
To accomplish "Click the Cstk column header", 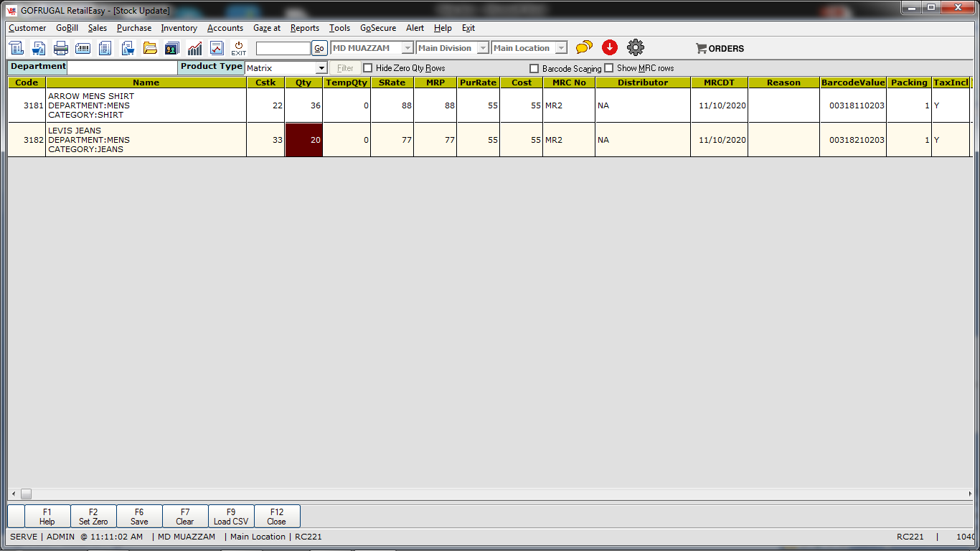I will pos(265,83).
